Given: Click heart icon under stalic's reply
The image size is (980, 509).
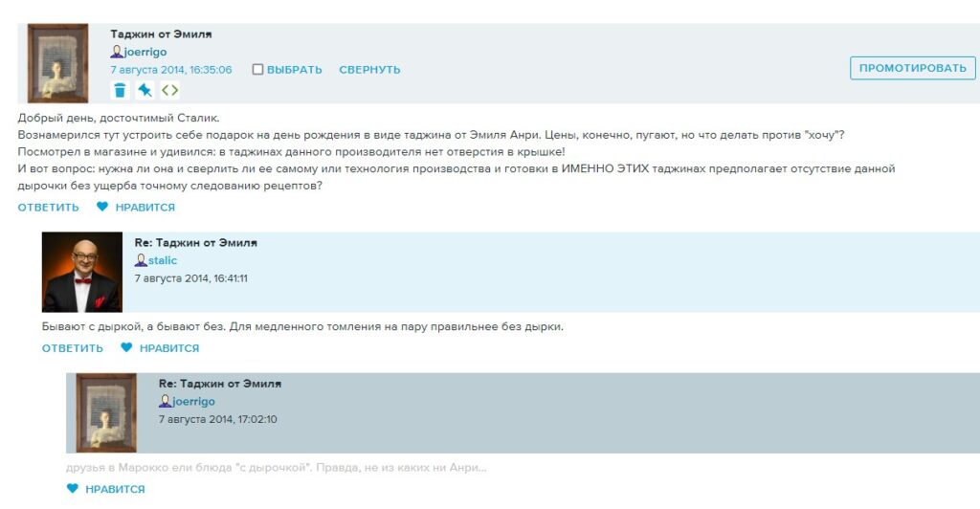Looking at the screenshot, I should coord(126,348).
